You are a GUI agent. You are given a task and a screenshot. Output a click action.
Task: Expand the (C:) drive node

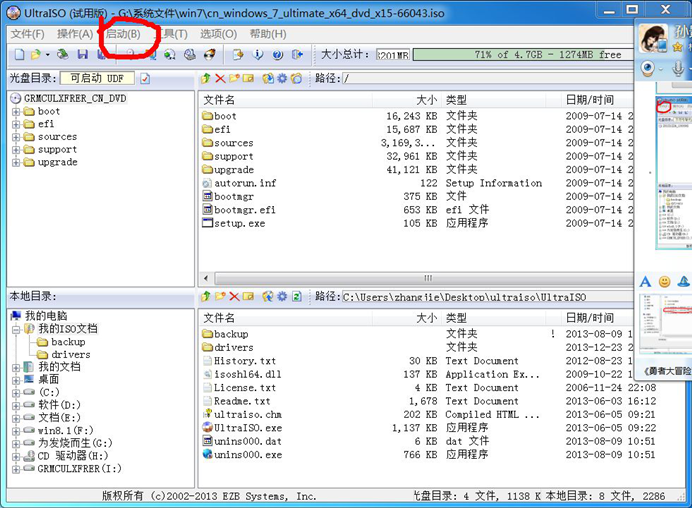[x=16, y=393]
